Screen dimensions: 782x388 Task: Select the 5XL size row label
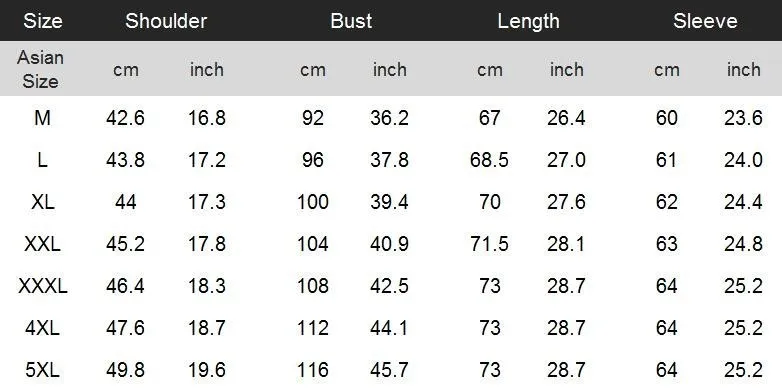pyautogui.click(x=43, y=370)
